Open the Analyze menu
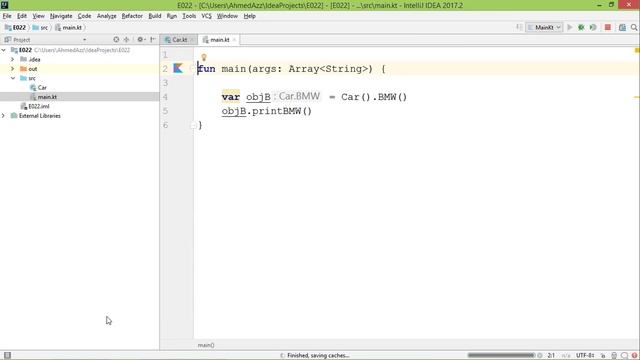The image size is (640, 360). pos(107,16)
